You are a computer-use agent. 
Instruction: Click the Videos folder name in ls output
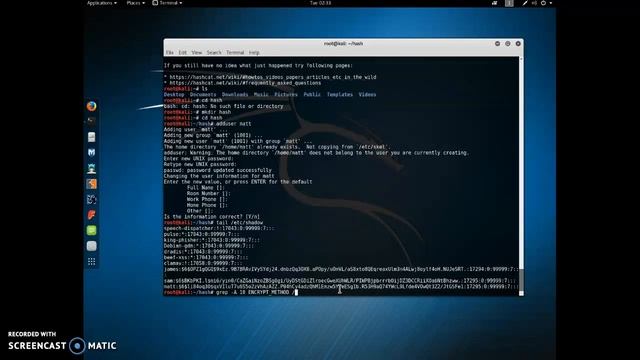tap(367, 95)
